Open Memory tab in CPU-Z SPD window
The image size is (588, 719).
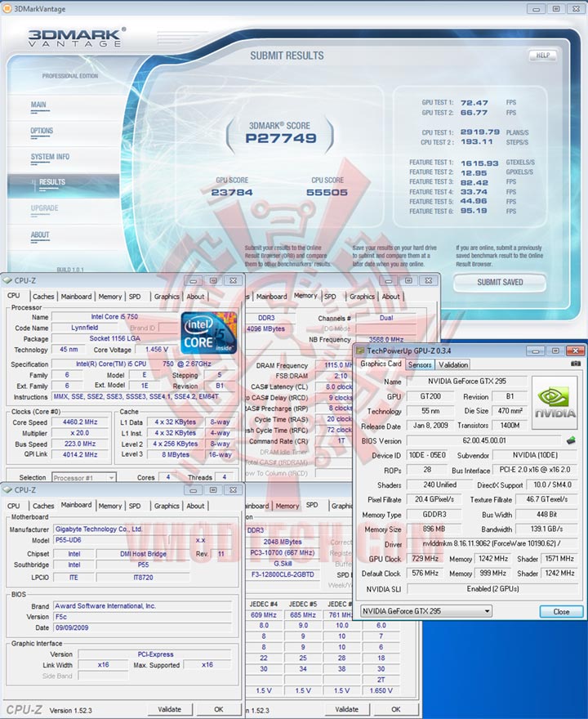tap(287, 506)
